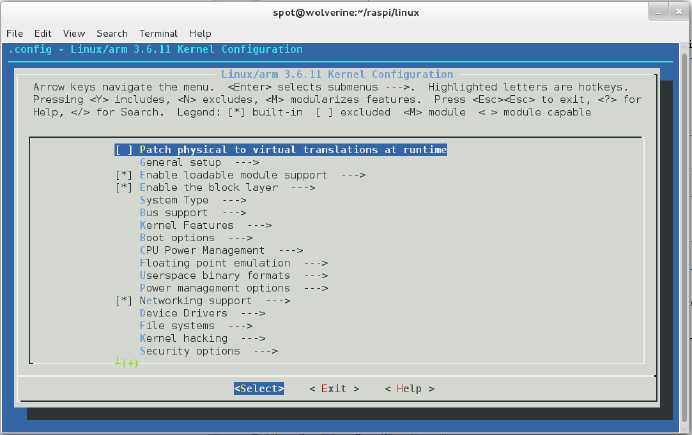Close the terminal window

click(x=678, y=12)
